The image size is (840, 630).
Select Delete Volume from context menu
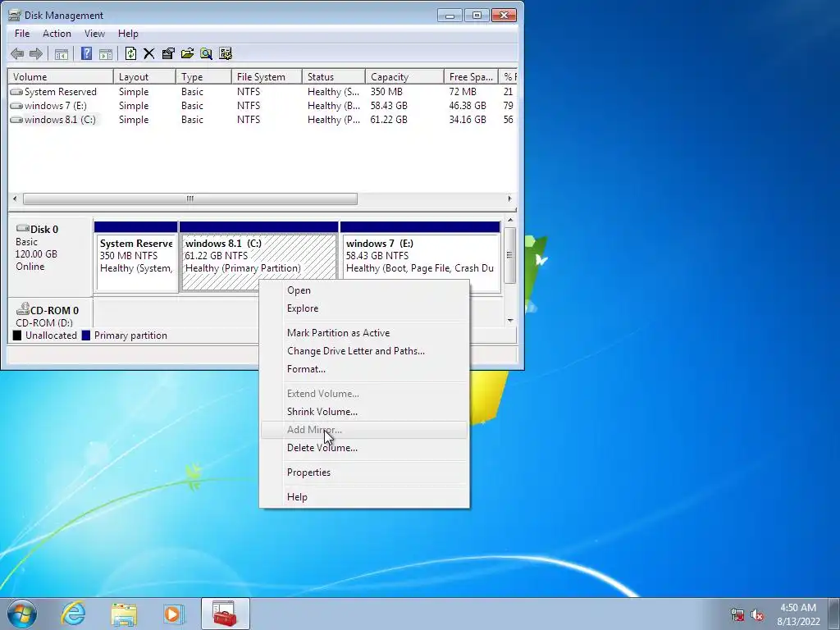[364, 448]
